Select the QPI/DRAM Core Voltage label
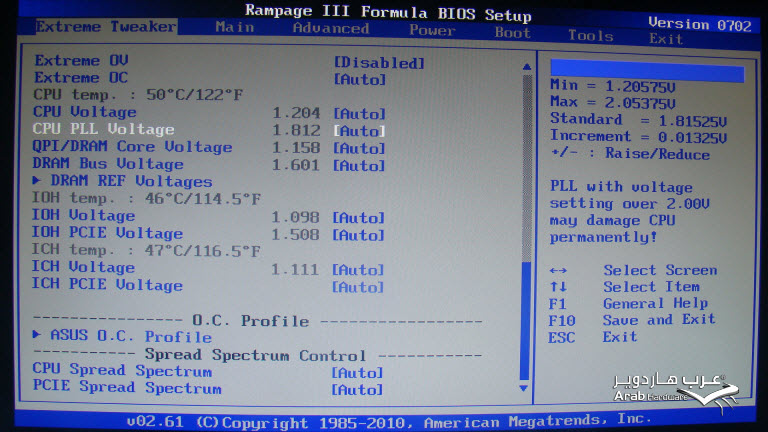This screenshot has width=768, height=432. [x=132, y=146]
